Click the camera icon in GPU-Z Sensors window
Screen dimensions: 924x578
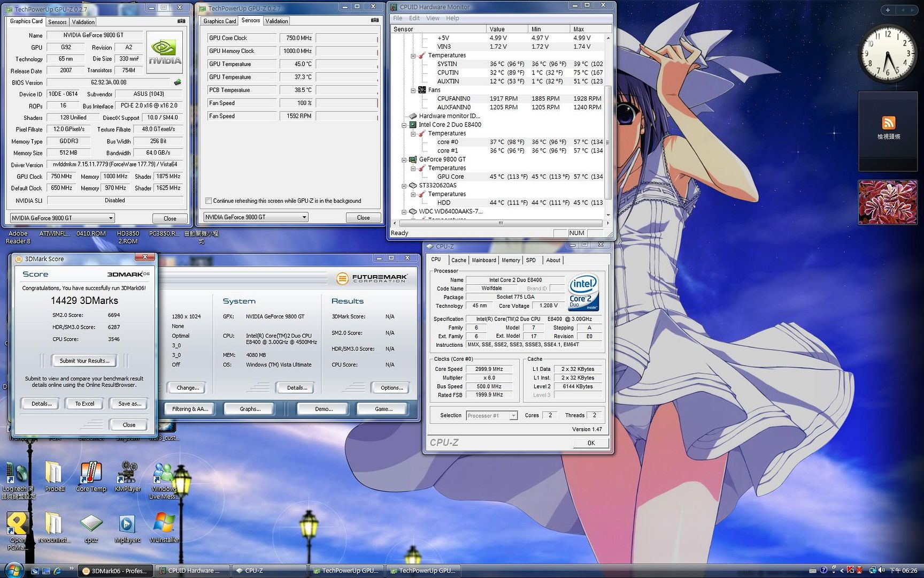pos(375,20)
